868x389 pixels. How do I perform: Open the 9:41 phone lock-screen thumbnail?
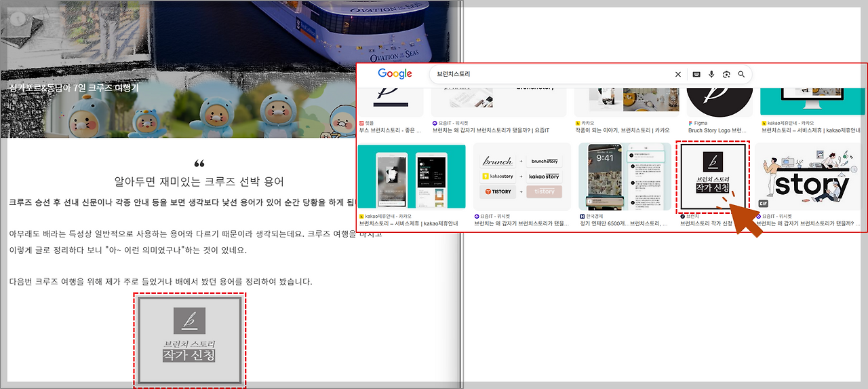(x=625, y=176)
